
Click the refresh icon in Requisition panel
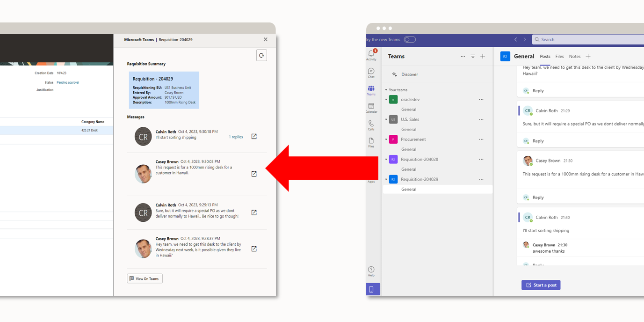tap(261, 56)
